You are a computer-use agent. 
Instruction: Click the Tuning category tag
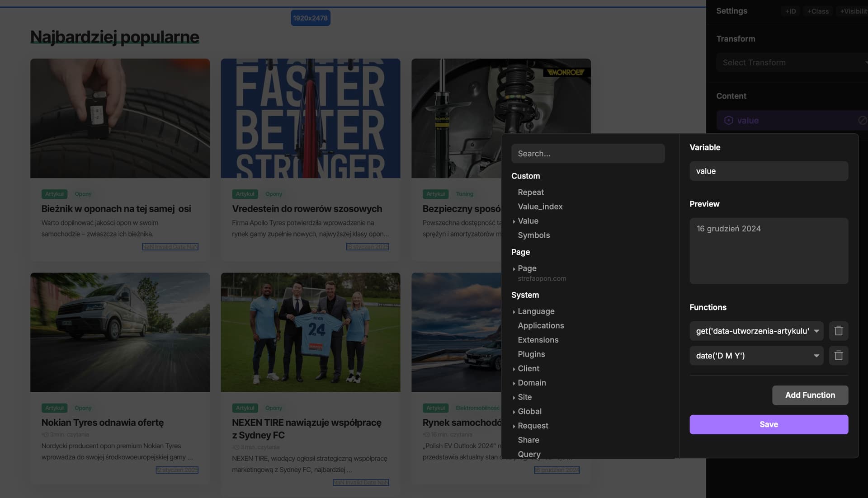coord(464,194)
